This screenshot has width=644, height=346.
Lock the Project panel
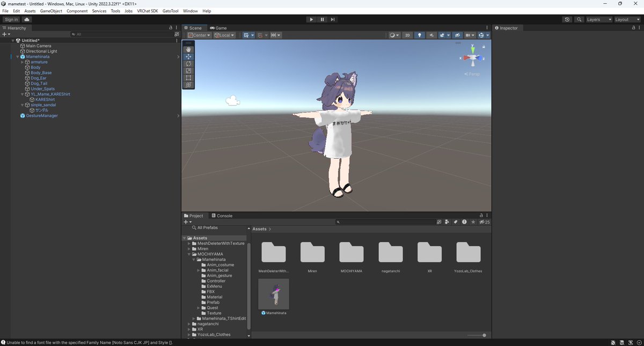coord(482,216)
